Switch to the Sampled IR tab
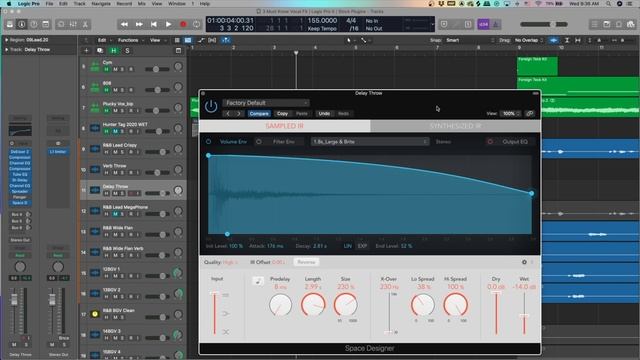640x360 pixels. click(284, 126)
